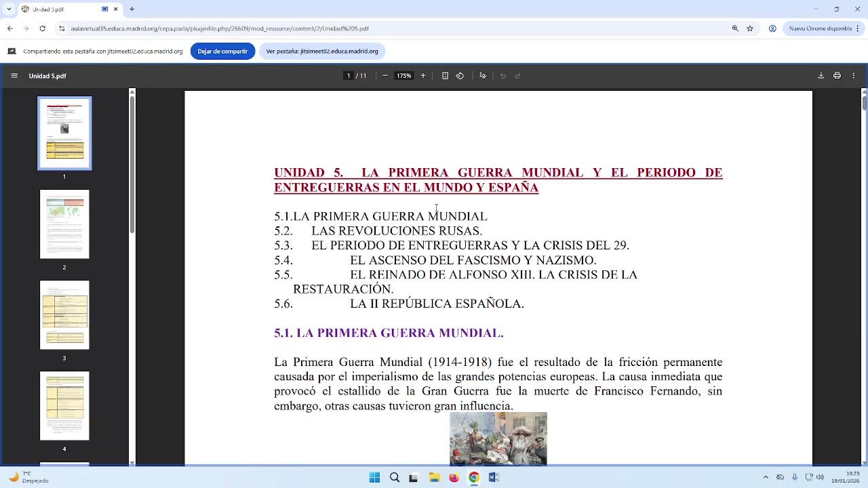Bookmark this page with the star
Viewport: 868px width, 488px height.
pyautogui.click(x=750, y=28)
